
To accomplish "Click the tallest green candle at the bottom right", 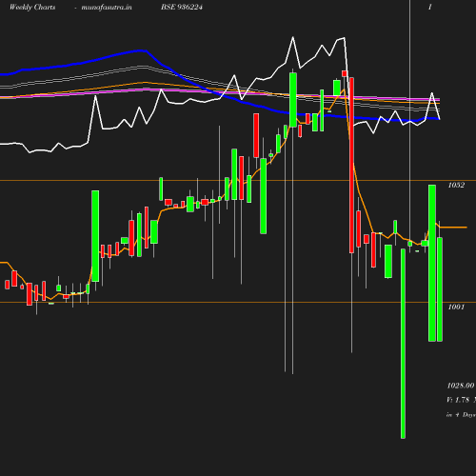I will (403, 344).
